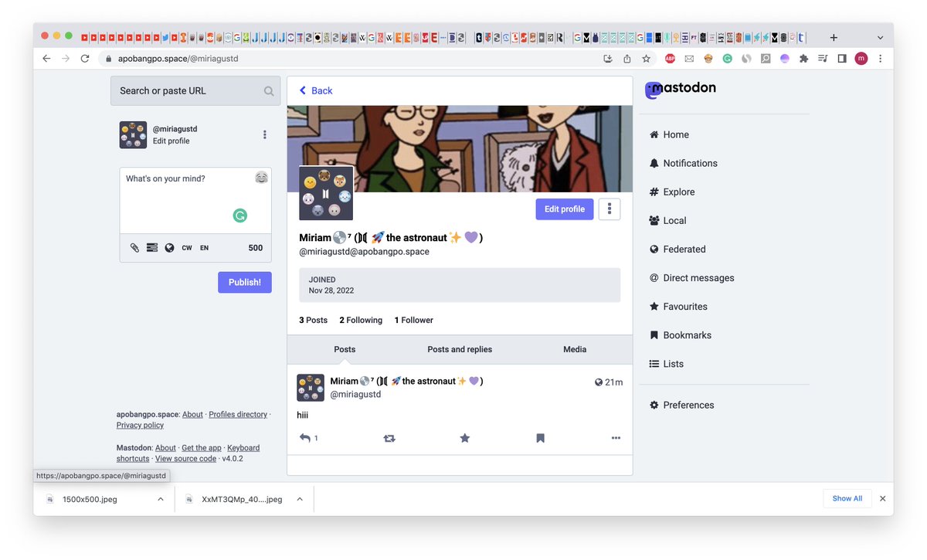927x560 pixels.
Task: Open 1 Follower list
Action: 414,320
